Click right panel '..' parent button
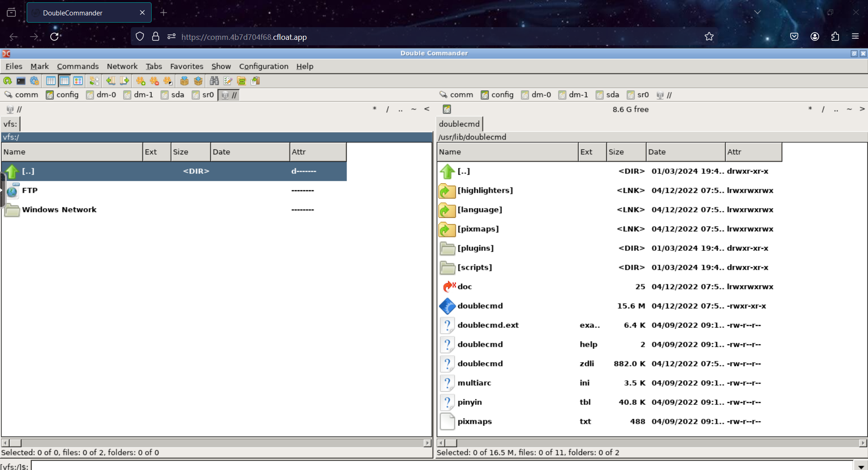Viewport: 868px width, 470px height. click(x=836, y=109)
